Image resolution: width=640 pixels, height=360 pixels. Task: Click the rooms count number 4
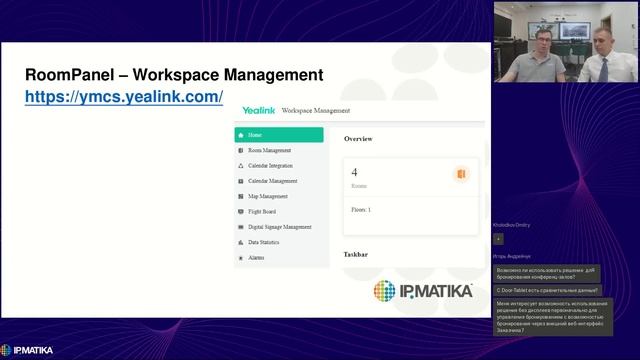click(354, 172)
